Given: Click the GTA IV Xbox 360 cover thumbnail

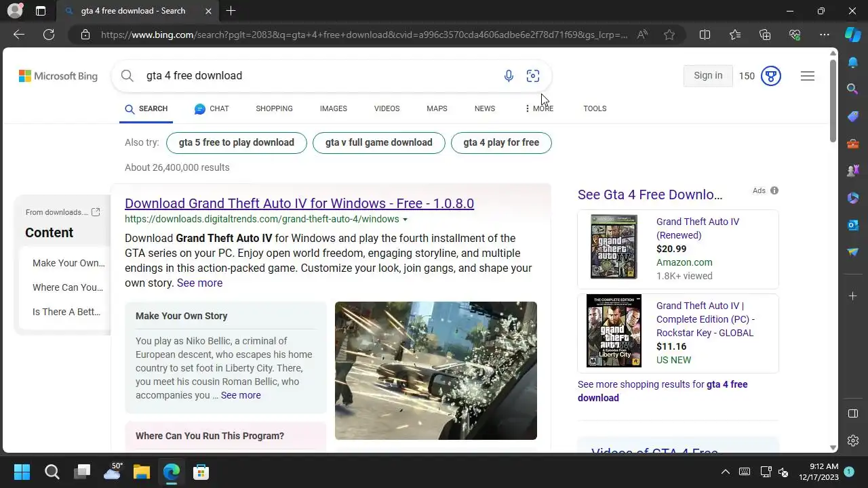Looking at the screenshot, I should (614, 247).
